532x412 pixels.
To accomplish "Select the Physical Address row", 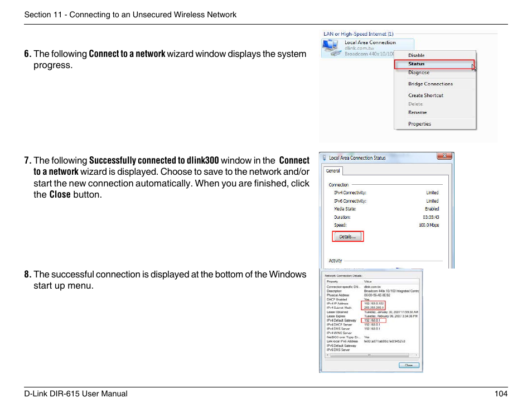I will [372, 295].
